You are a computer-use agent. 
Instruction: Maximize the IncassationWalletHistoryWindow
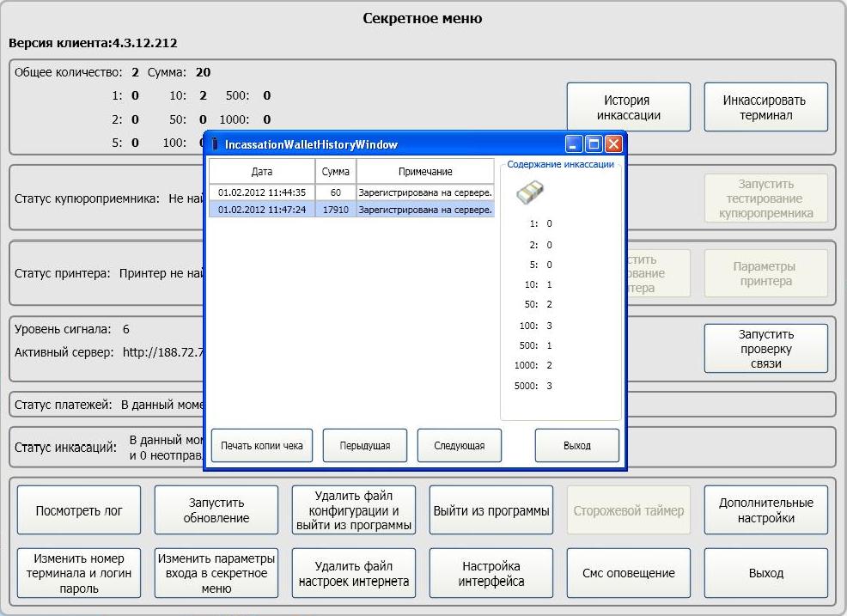tap(594, 144)
